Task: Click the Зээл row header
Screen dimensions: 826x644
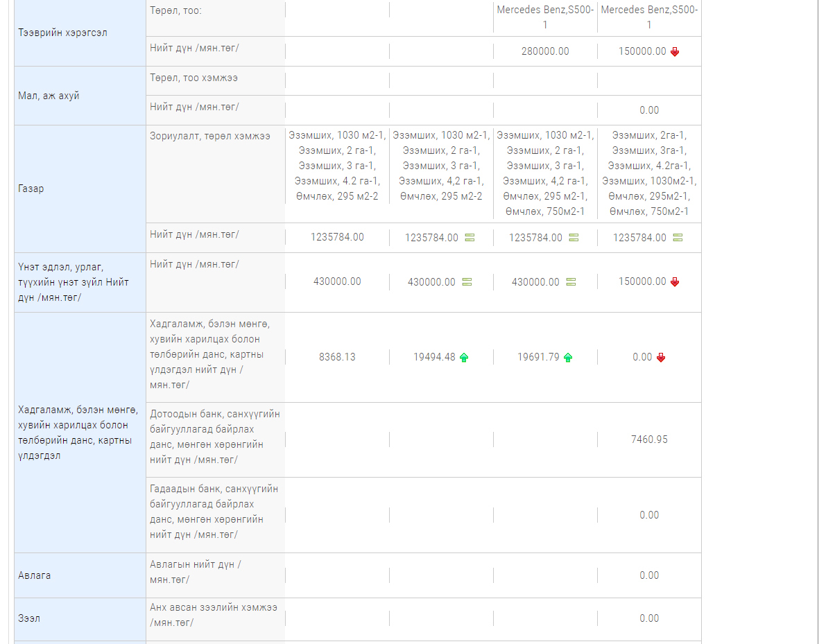Action: (29, 618)
